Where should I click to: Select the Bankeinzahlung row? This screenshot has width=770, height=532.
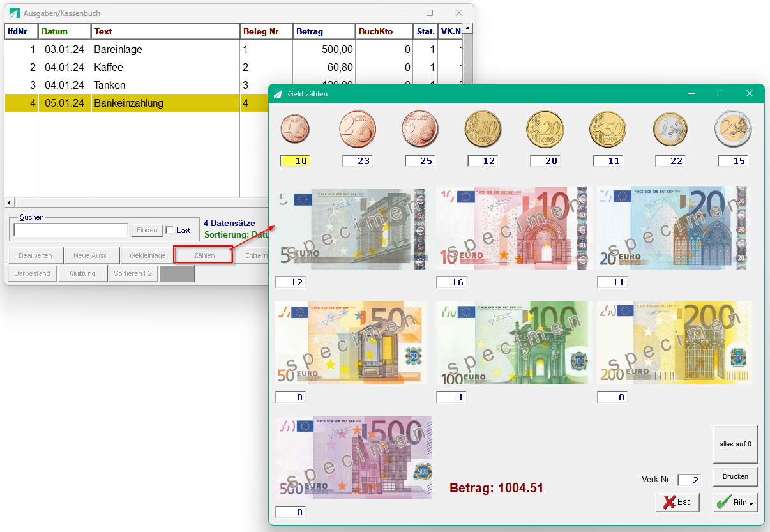[136, 103]
